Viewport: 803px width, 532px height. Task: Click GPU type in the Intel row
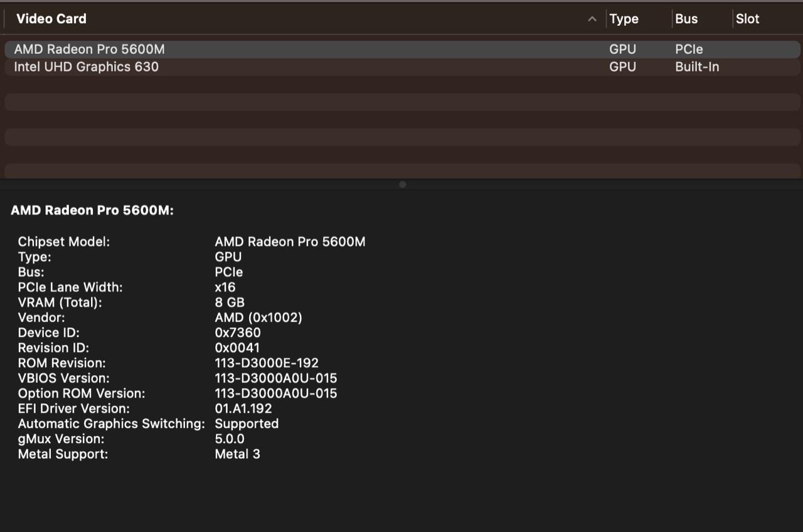coord(622,67)
